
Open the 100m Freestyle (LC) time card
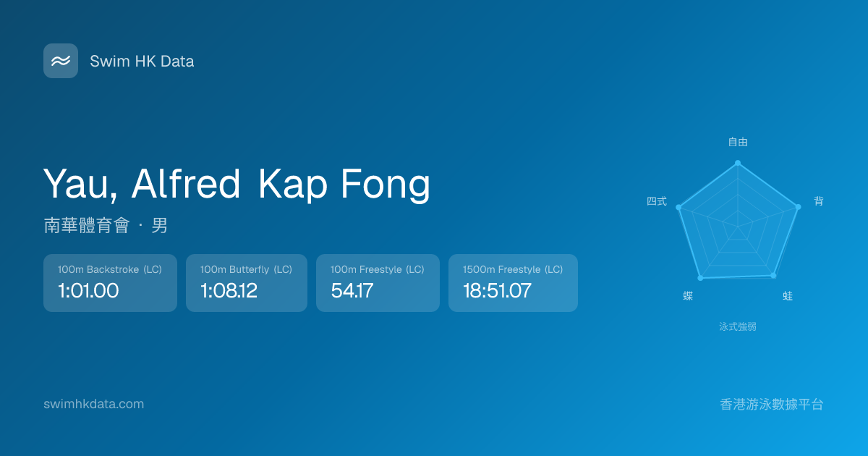click(x=378, y=283)
